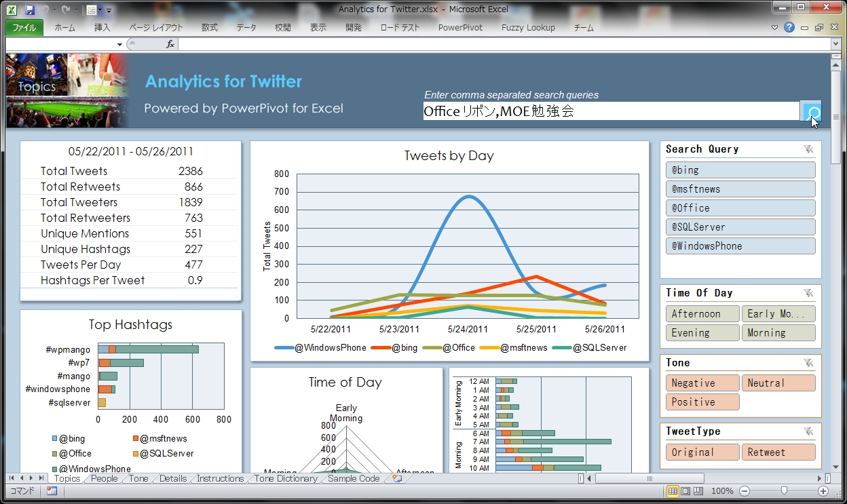Expand the formula bar with the chevron

coord(835,44)
